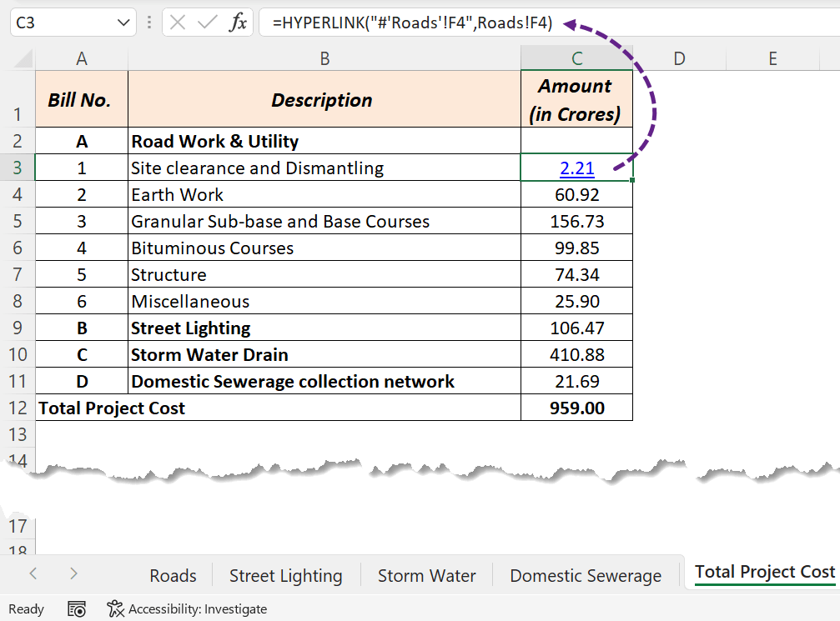Image resolution: width=840 pixels, height=621 pixels.
Task: Select the amount cell 410.88
Action: (577, 354)
